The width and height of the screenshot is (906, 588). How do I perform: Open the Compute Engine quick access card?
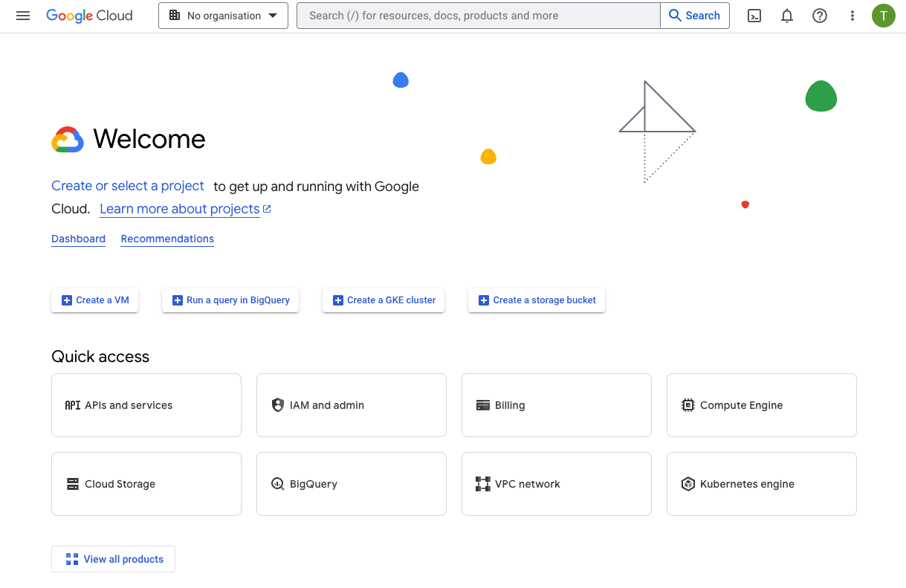pos(761,405)
